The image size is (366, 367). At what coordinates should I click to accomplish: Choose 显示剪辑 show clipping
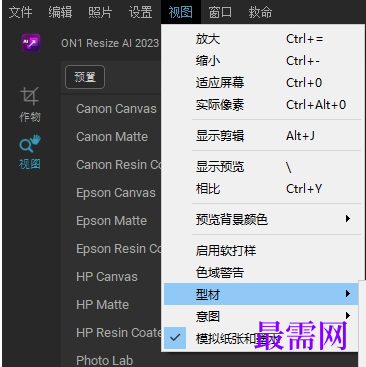point(261,136)
